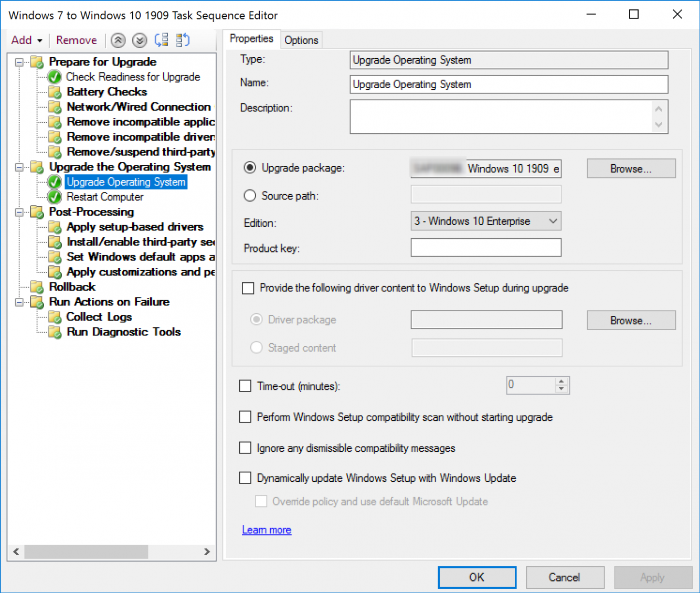Click the green check beside Check Readiness for Upgrade
This screenshot has height=593, width=700.
point(54,77)
